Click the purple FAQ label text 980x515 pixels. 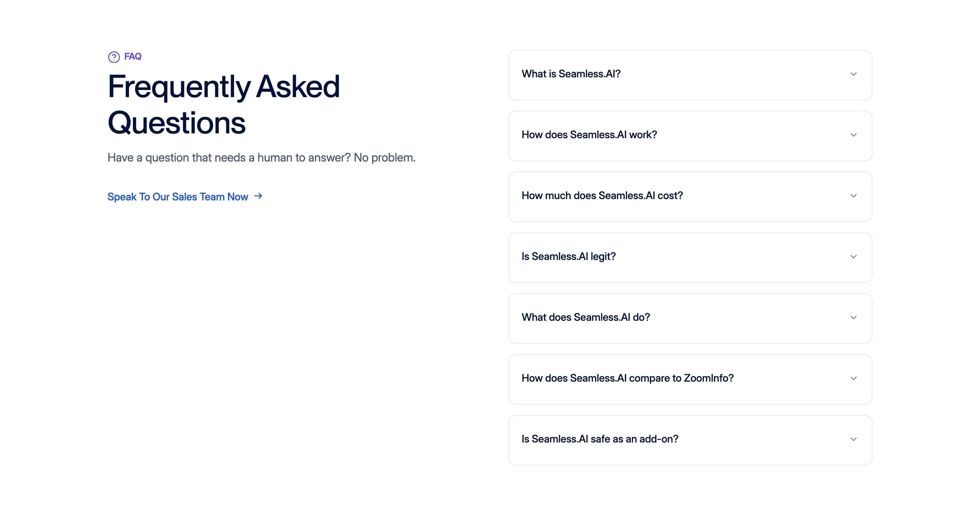tap(133, 56)
